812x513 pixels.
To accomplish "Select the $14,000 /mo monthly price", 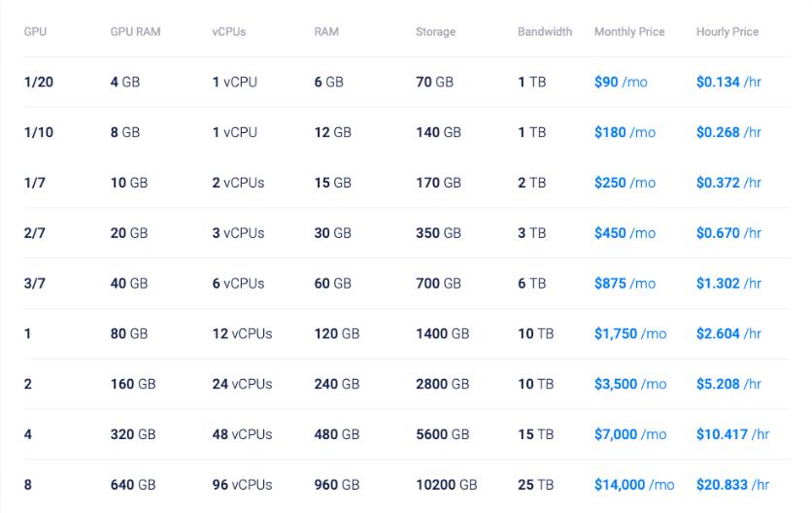I will (633, 486).
